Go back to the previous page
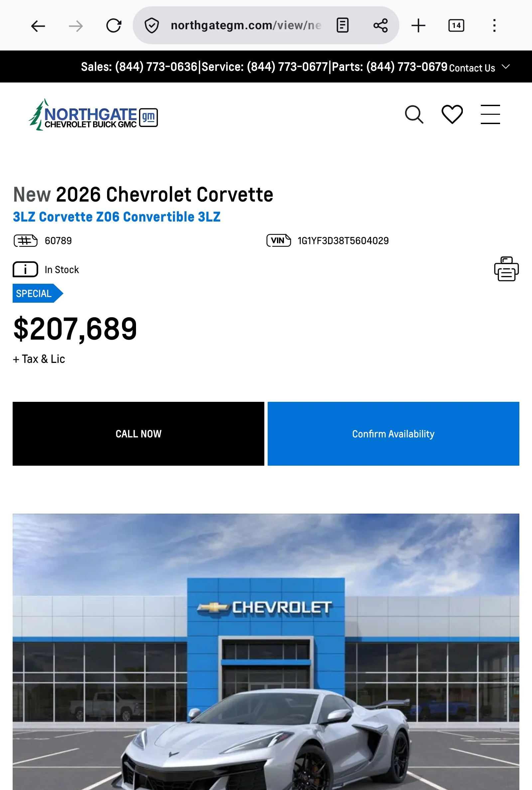The height and width of the screenshot is (790, 532). [38, 26]
